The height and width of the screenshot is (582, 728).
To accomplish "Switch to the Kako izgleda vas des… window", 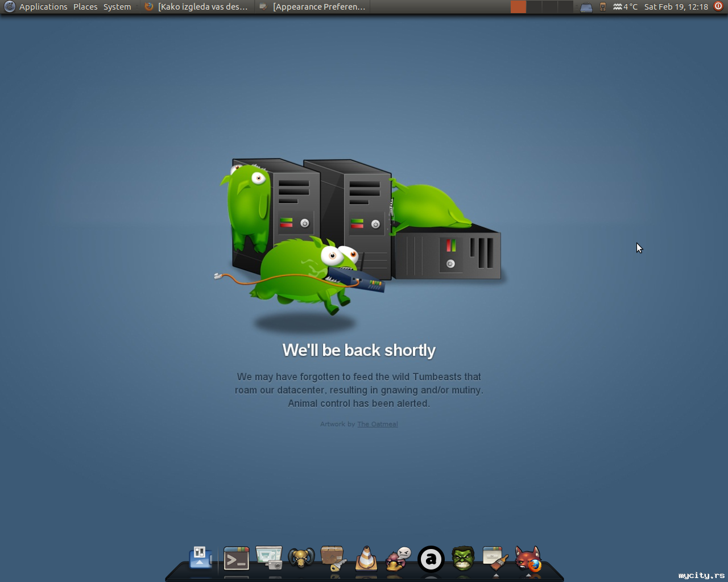I will click(197, 7).
